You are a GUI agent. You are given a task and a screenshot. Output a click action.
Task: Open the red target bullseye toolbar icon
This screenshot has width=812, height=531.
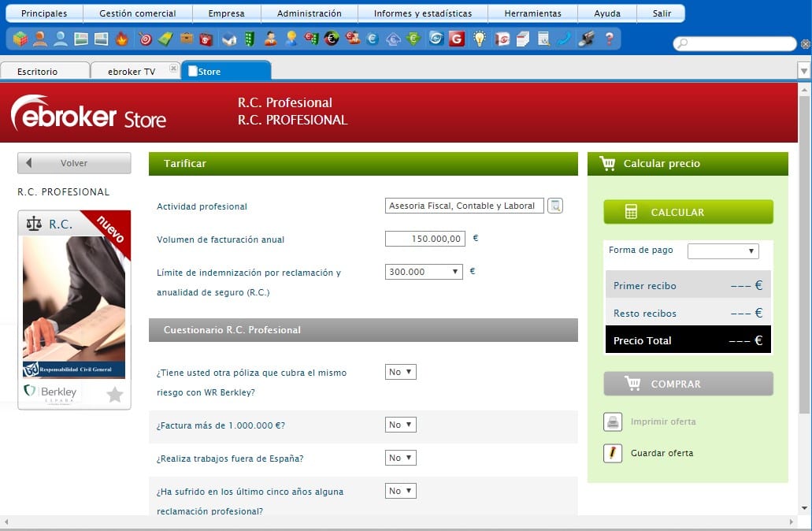click(146, 39)
